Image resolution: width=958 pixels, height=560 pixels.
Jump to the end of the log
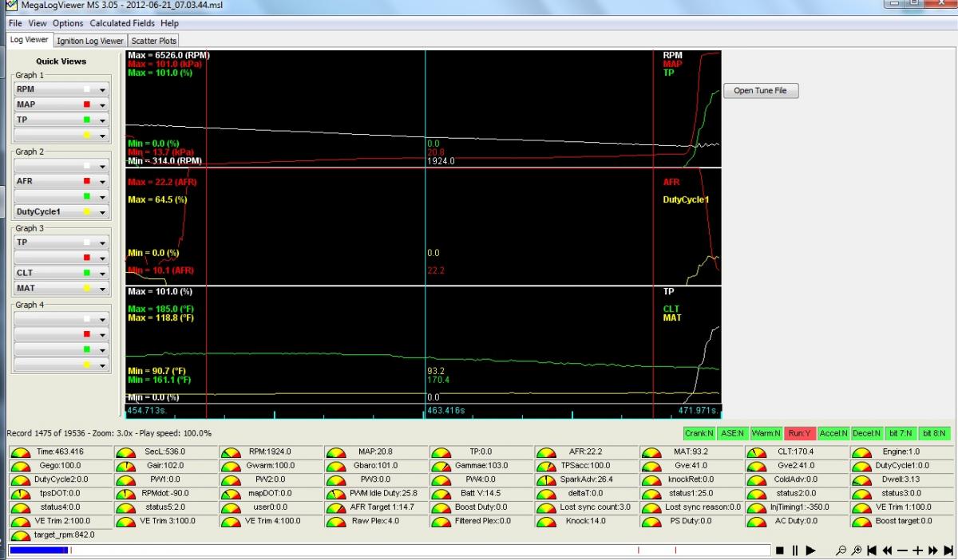(x=948, y=550)
